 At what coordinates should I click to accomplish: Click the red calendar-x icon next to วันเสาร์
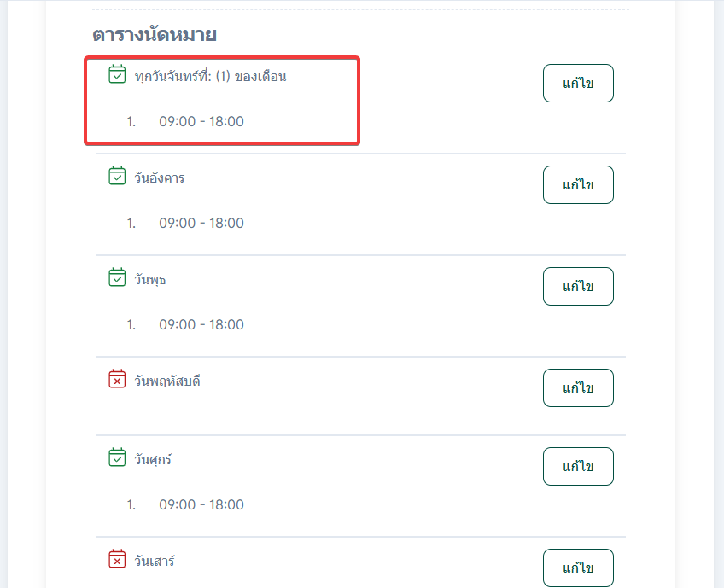click(118, 560)
